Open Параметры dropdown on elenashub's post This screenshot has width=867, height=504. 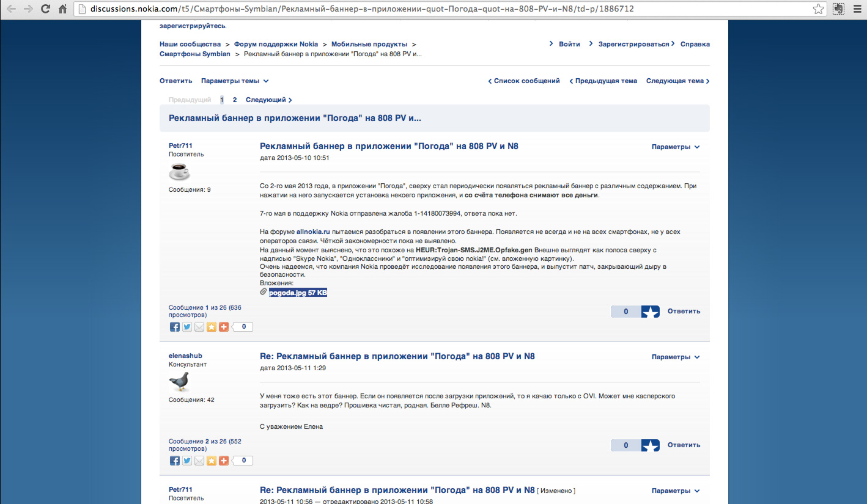676,357
